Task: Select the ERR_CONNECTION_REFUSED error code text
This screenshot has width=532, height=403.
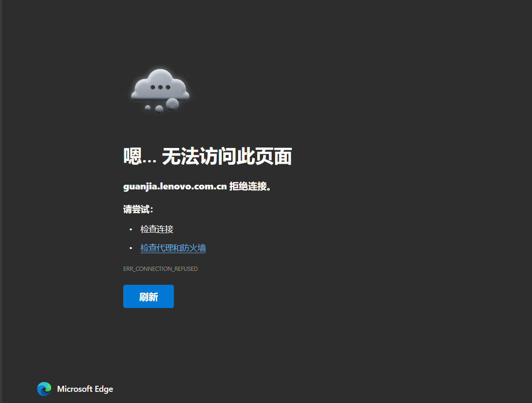Action: pyautogui.click(x=160, y=269)
